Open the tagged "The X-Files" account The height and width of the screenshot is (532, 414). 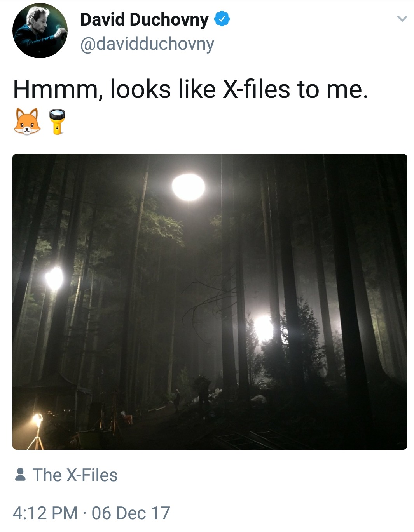[75, 475]
